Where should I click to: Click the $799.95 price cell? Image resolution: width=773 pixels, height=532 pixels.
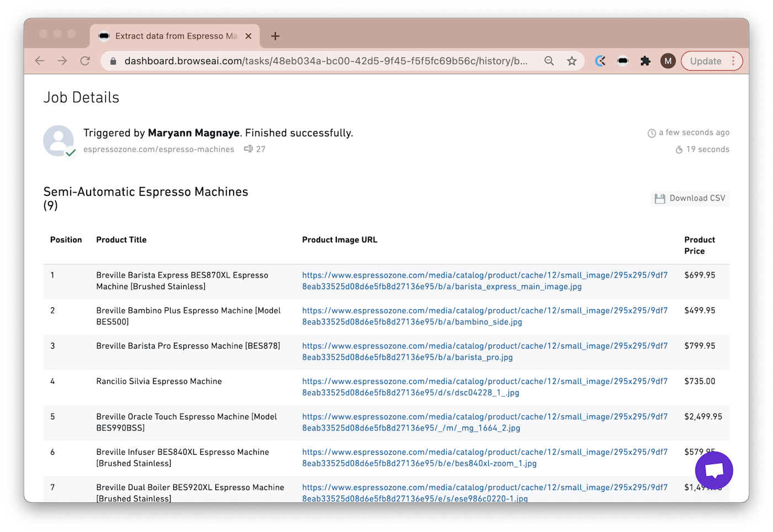700,346
